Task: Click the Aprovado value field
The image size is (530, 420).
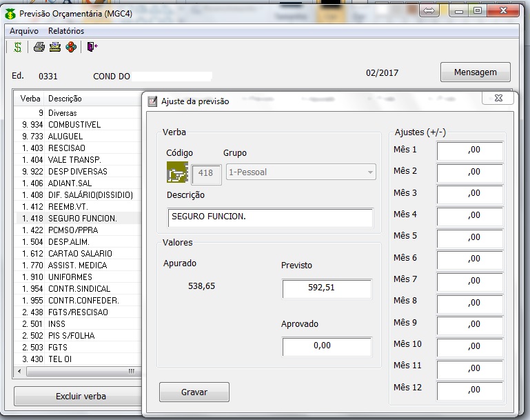Action: coord(327,346)
